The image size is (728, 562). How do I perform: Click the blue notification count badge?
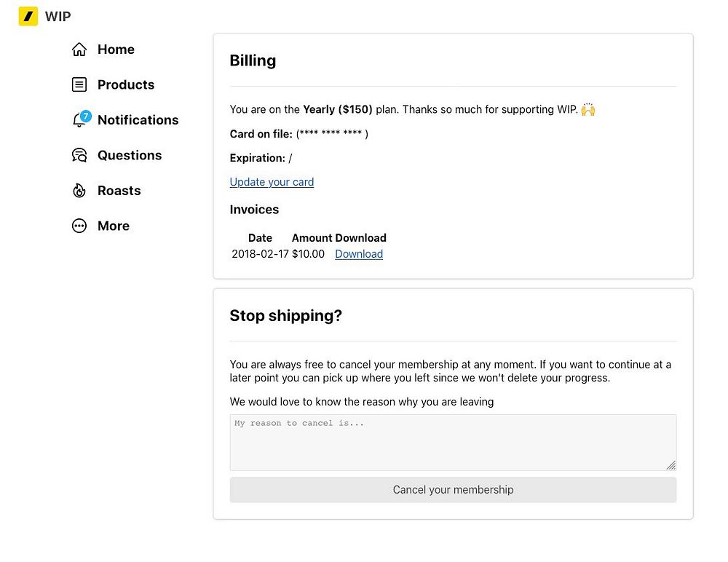85,115
